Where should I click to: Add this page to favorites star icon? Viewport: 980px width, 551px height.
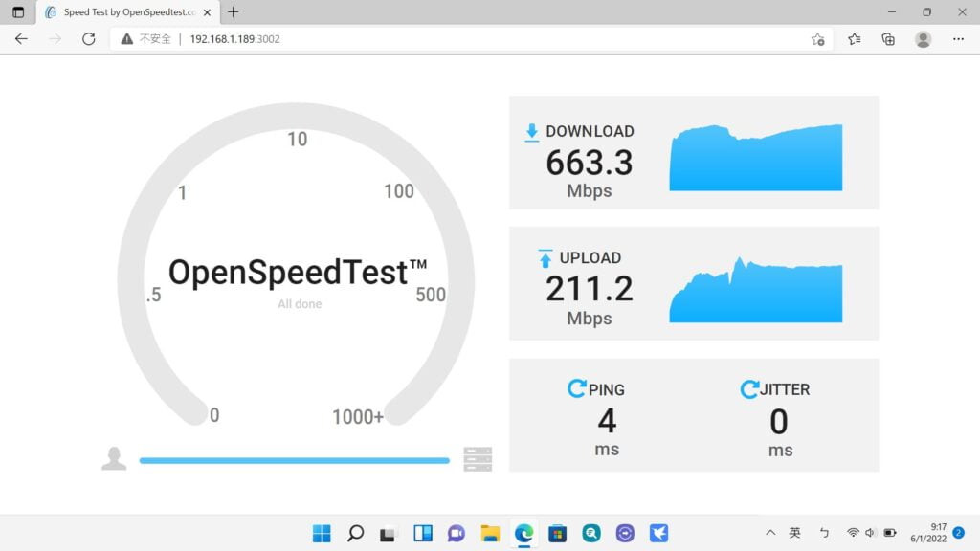click(x=818, y=39)
